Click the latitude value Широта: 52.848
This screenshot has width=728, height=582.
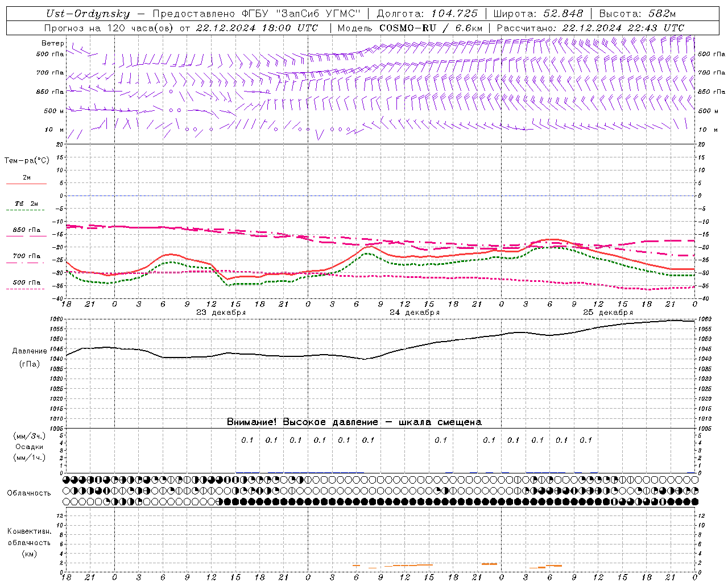(x=538, y=14)
